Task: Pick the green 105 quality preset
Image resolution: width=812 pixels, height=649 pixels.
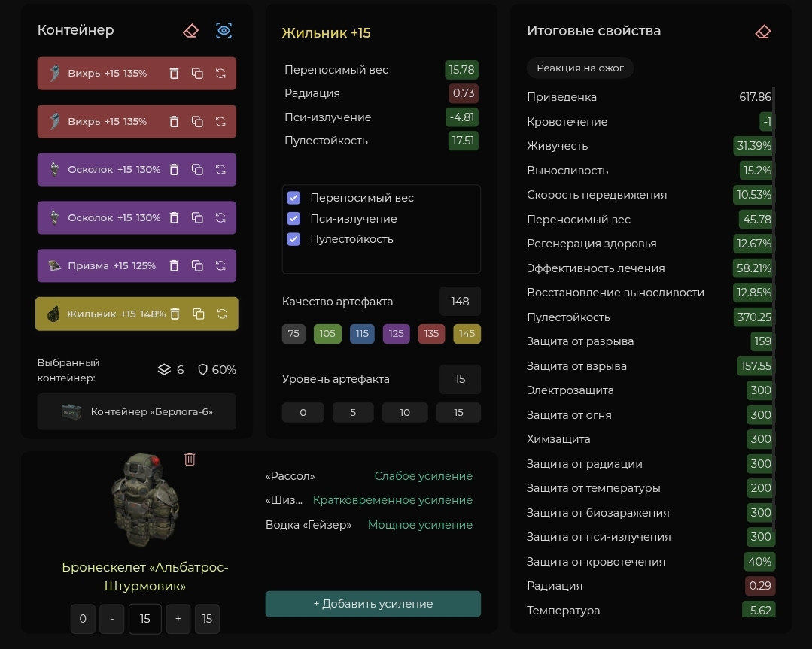Action: click(327, 334)
